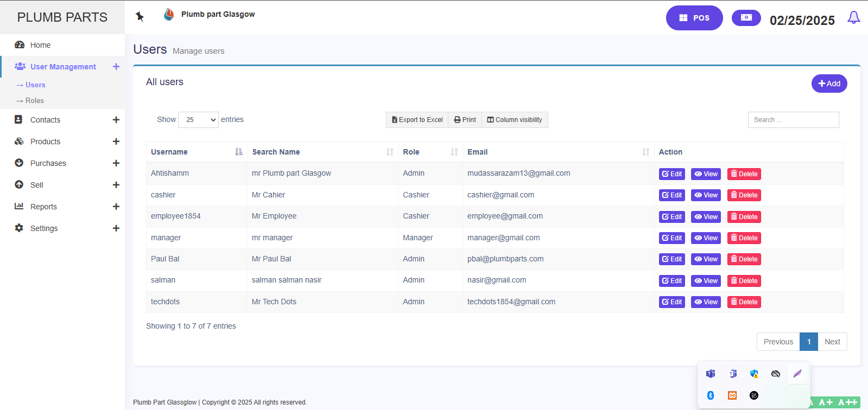
Task: Click the purple money bill button
Action: pos(746,18)
